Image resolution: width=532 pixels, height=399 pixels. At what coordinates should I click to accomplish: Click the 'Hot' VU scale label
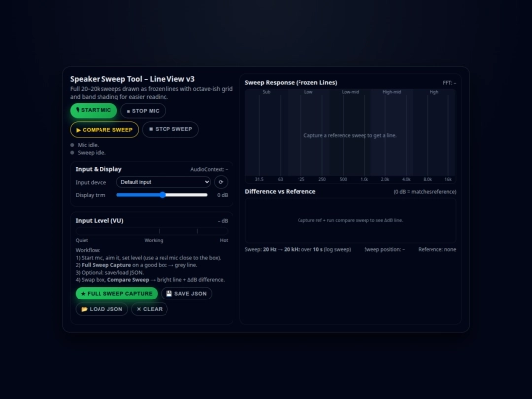[x=224, y=241]
